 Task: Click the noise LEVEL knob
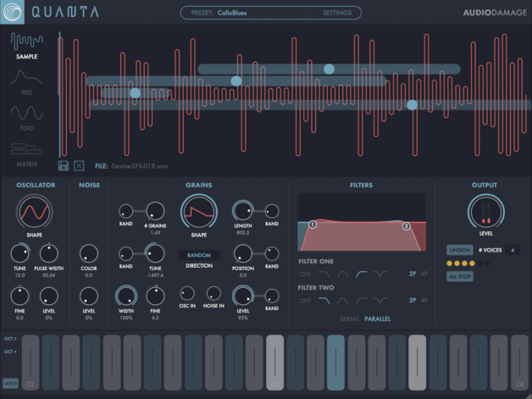89,296
